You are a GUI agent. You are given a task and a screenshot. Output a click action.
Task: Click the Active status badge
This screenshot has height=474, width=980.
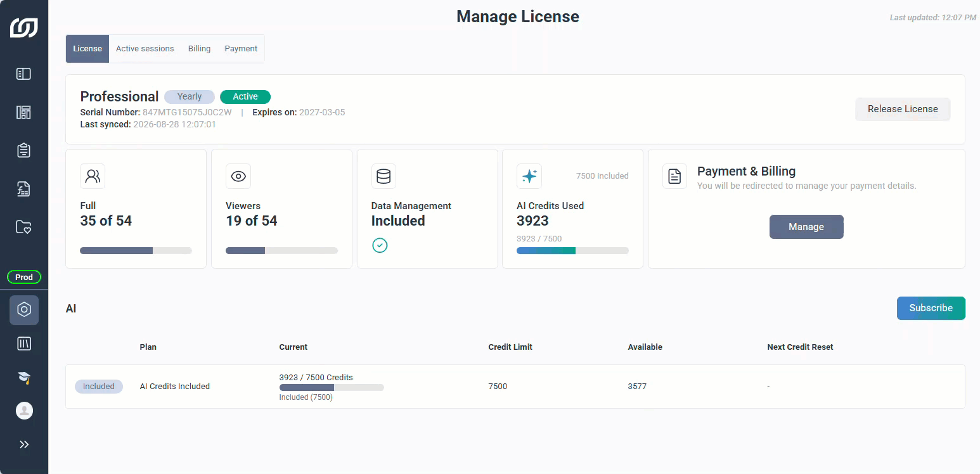click(x=245, y=97)
